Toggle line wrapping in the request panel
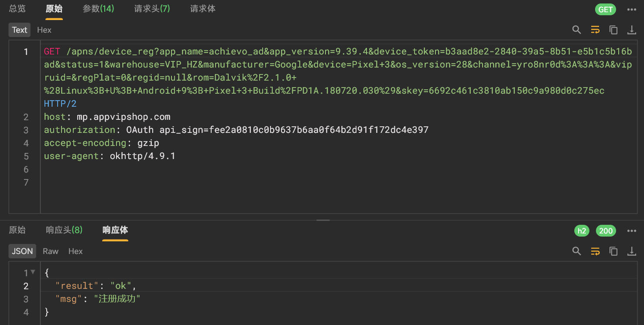 pos(595,30)
